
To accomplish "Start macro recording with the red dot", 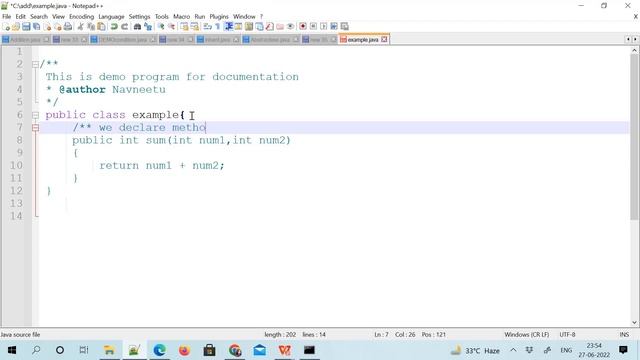I will (x=302, y=27).
